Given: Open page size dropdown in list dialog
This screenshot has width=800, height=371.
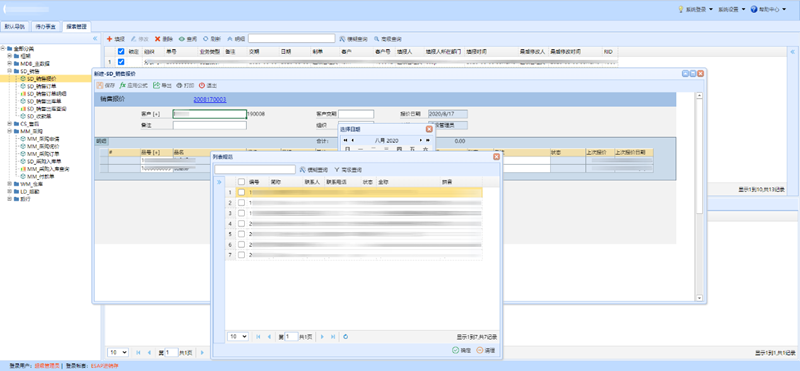Looking at the screenshot, I should [238, 337].
